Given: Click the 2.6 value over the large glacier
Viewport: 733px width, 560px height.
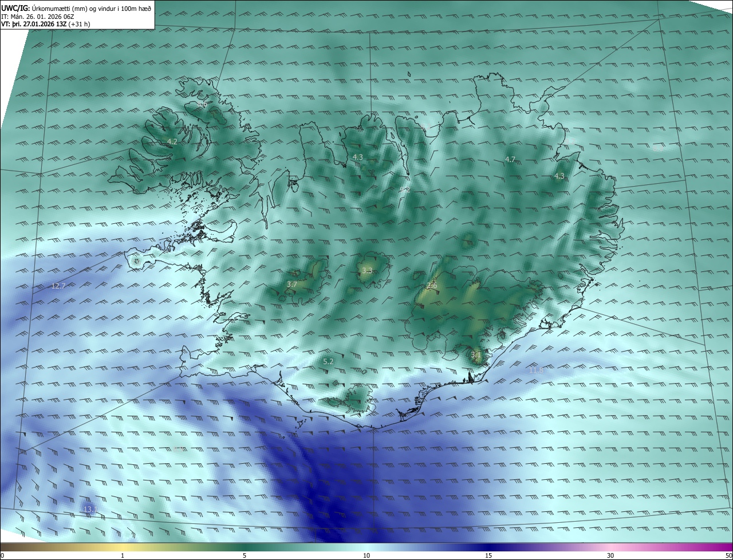Looking at the screenshot, I should pyautogui.click(x=432, y=286).
